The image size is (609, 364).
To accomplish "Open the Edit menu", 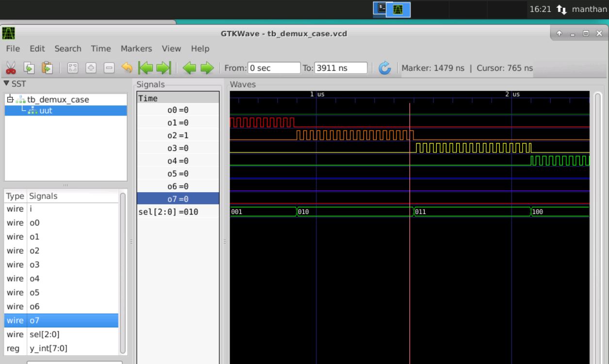I will 37,49.
